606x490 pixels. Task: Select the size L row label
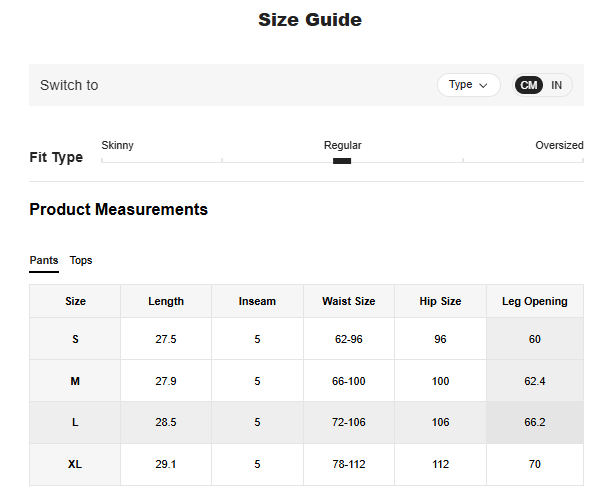coord(75,422)
